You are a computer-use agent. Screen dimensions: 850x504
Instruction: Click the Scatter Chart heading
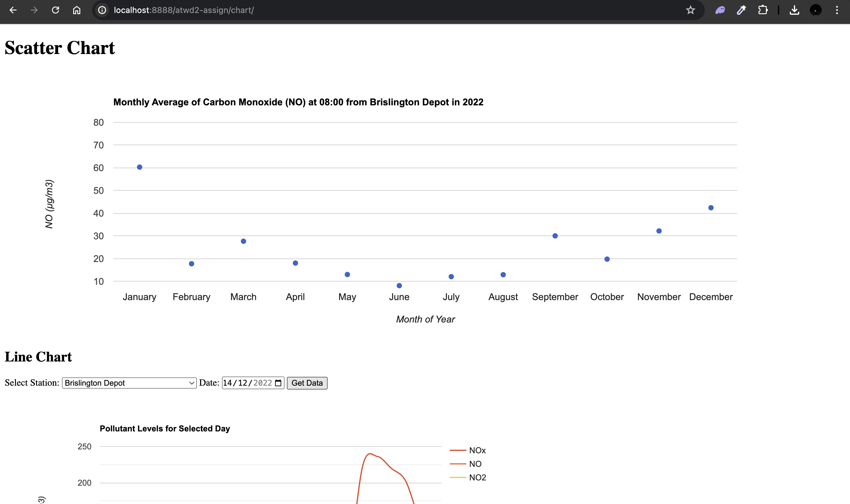(x=60, y=48)
